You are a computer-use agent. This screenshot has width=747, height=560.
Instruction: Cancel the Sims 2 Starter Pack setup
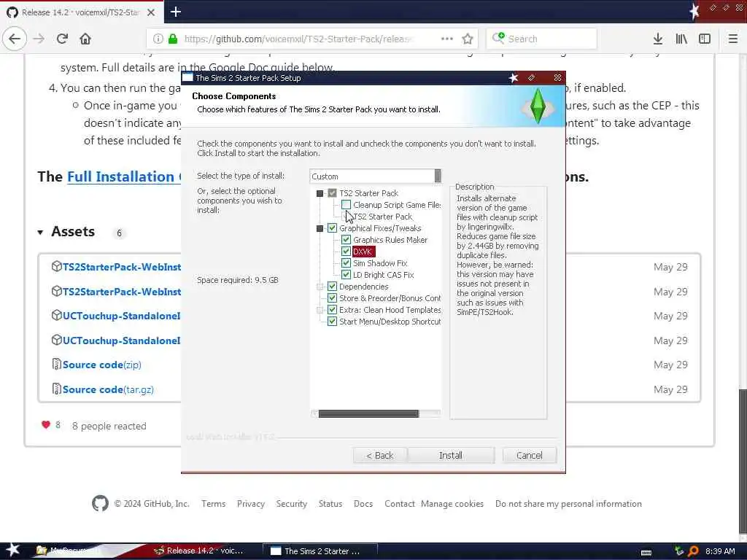click(530, 455)
